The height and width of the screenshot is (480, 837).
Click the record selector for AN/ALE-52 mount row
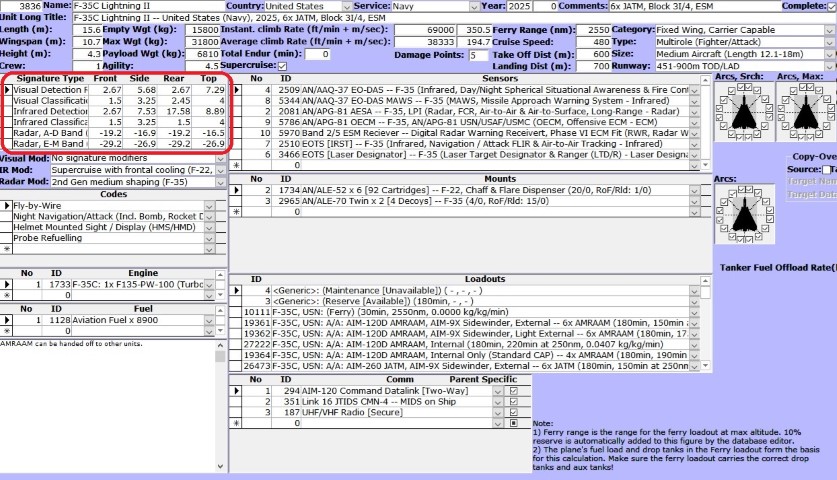coord(236,190)
